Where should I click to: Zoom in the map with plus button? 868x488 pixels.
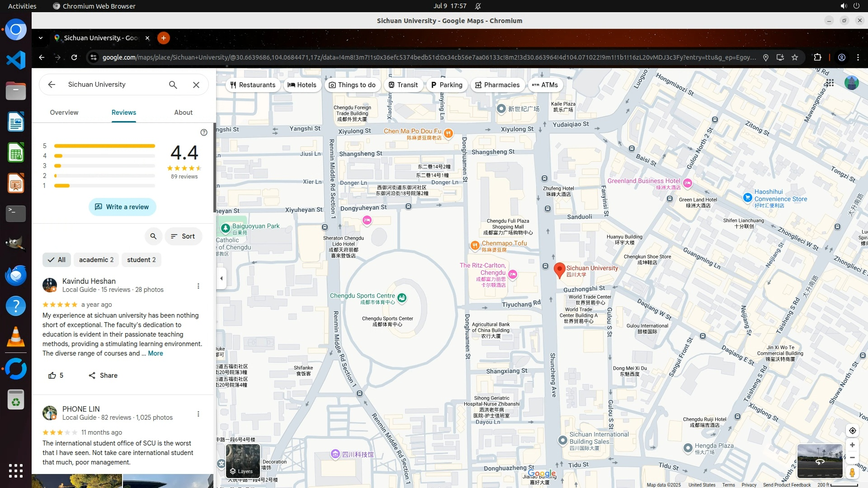[x=852, y=445]
